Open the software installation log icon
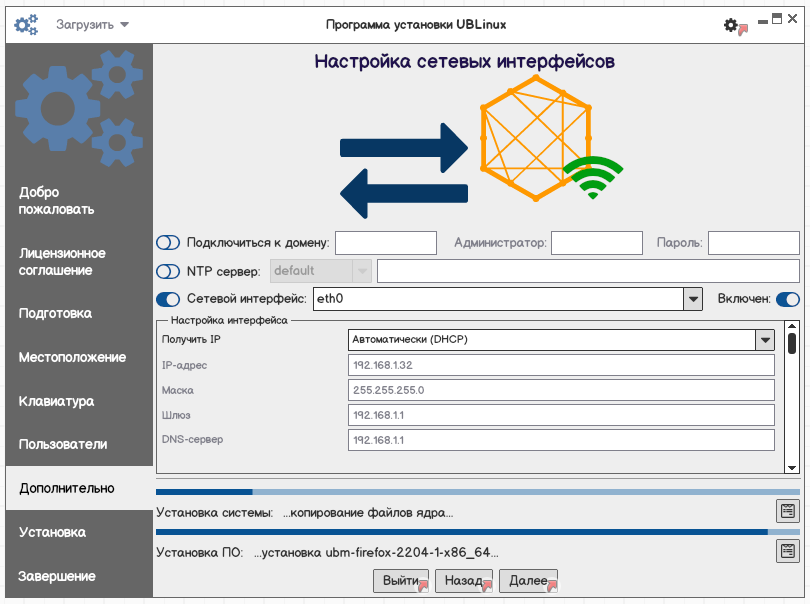This screenshot has width=810, height=604. tap(787, 551)
